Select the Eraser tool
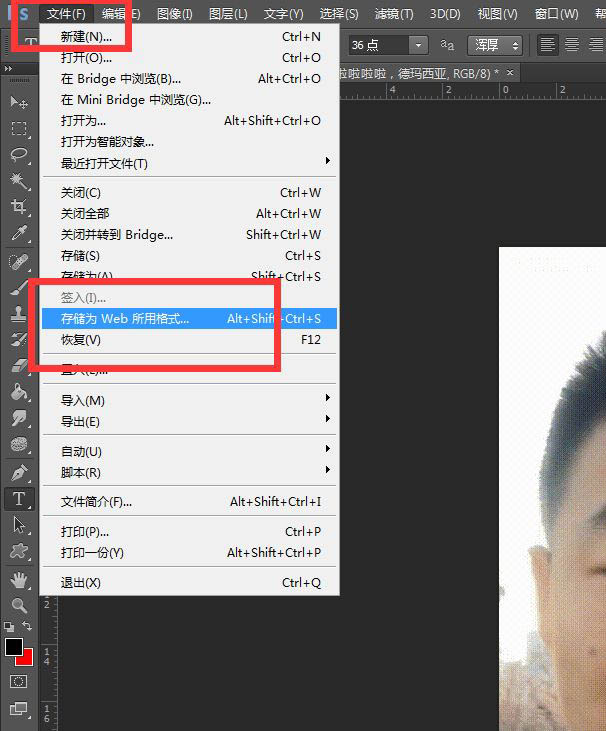606x731 pixels. pyautogui.click(x=19, y=366)
